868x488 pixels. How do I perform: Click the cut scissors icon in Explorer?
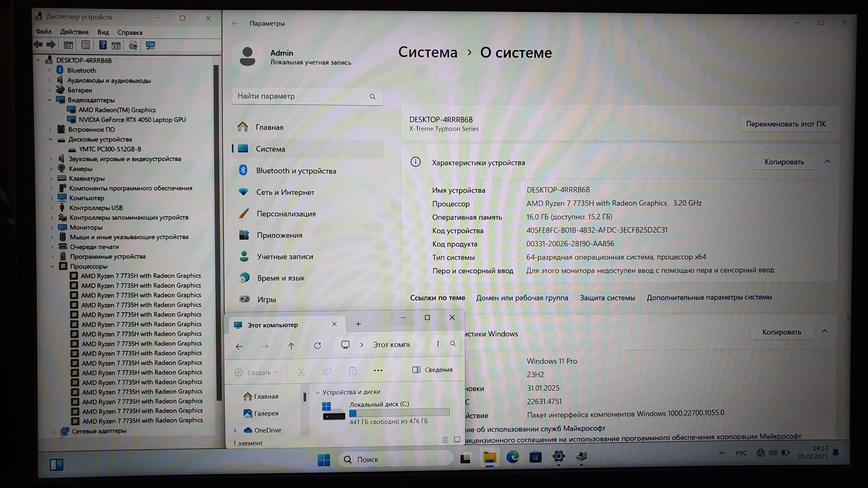pos(301,372)
